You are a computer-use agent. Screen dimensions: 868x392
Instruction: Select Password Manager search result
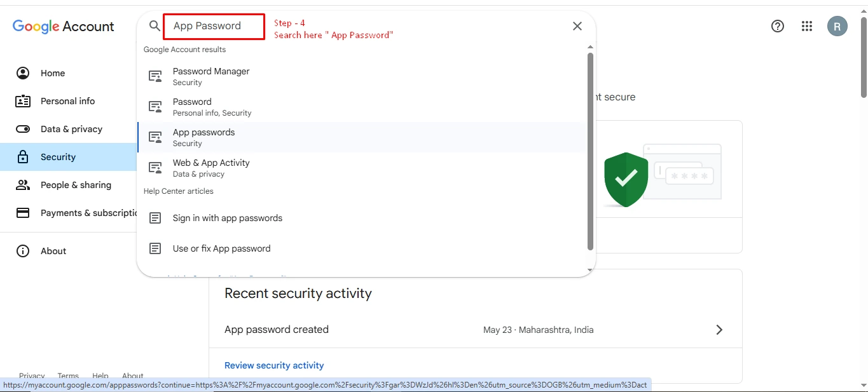click(x=211, y=76)
